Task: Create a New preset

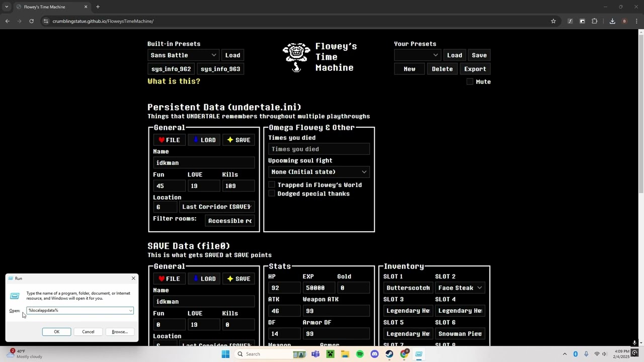Action: coord(410,69)
